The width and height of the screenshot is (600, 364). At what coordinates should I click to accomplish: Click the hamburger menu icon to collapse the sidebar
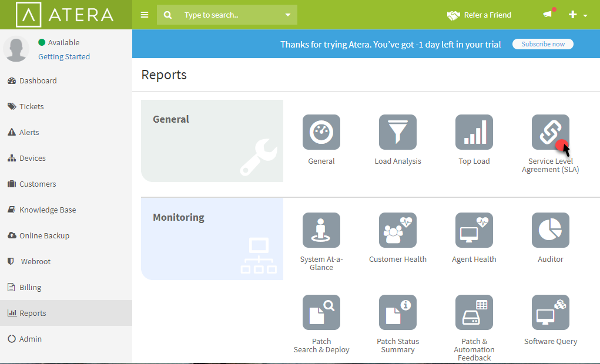[144, 15]
